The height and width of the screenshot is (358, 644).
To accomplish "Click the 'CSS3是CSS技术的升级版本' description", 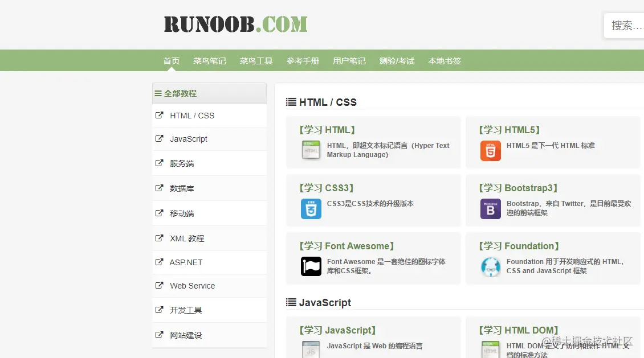I will pyautogui.click(x=370, y=203).
